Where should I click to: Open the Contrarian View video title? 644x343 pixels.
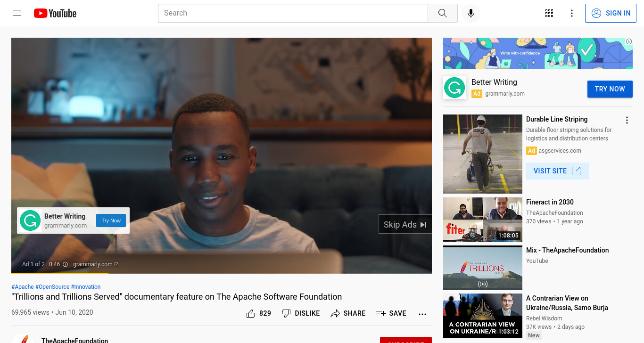(x=567, y=303)
